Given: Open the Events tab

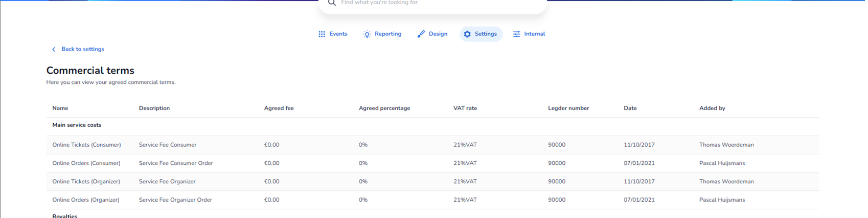Looking at the screenshot, I should tap(338, 34).
